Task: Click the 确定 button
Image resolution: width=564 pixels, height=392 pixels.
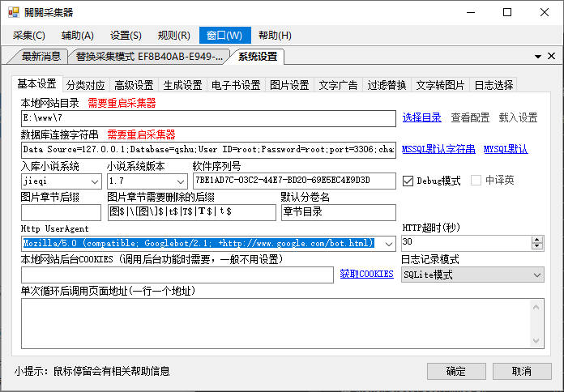Action: pyautogui.click(x=456, y=371)
